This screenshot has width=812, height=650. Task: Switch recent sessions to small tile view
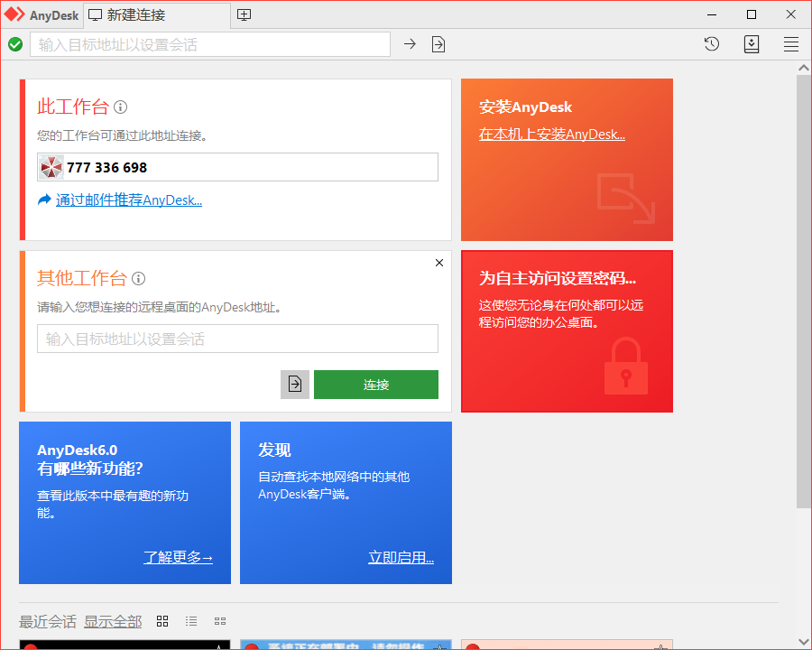click(220, 621)
